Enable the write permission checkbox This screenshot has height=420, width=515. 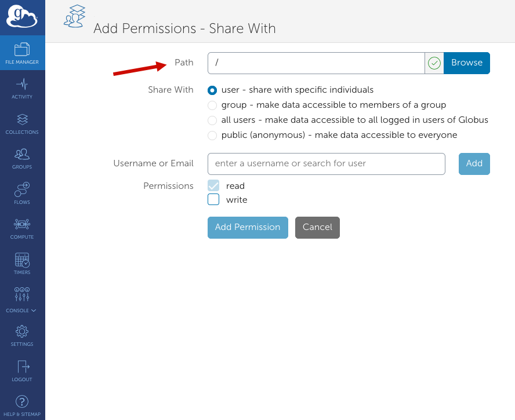(213, 199)
